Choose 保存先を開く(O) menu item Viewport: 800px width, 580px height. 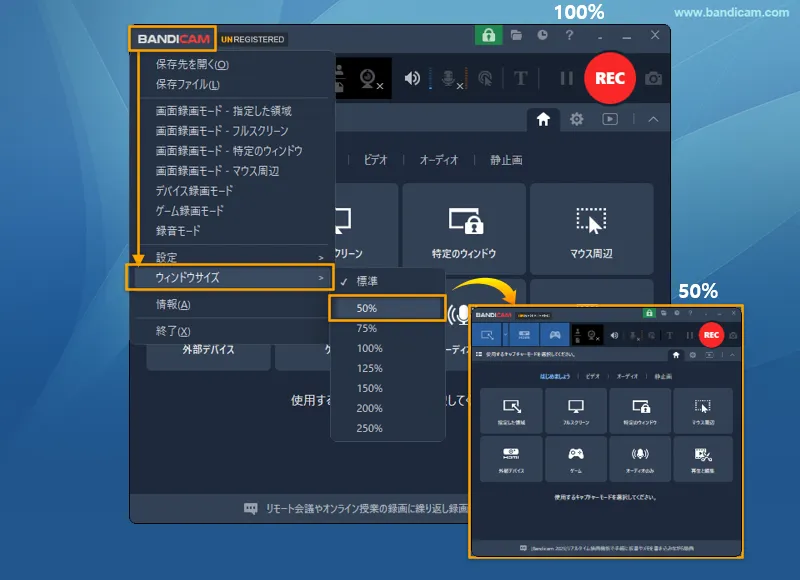coord(192,64)
